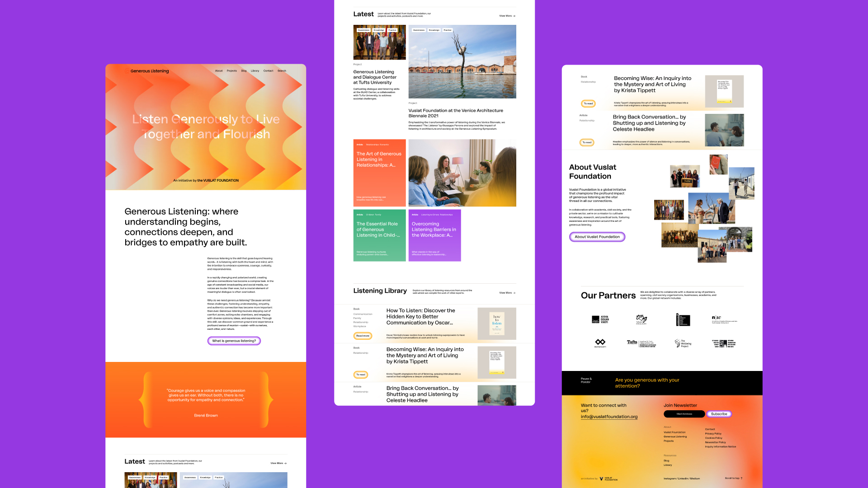Open Venice Biennale tree sculpture image
Viewport: 868px width, 488px height.
(462, 61)
